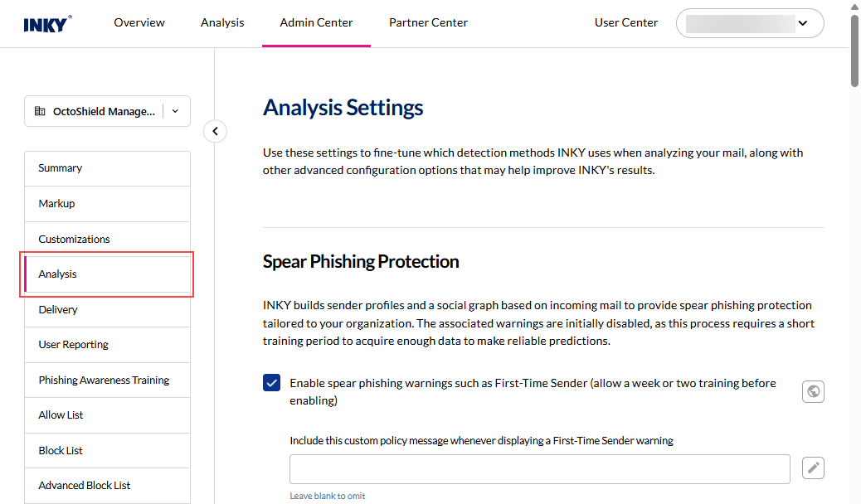Expand the OctoShield organization dropdown
This screenshot has height=504, width=861.
(175, 111)
